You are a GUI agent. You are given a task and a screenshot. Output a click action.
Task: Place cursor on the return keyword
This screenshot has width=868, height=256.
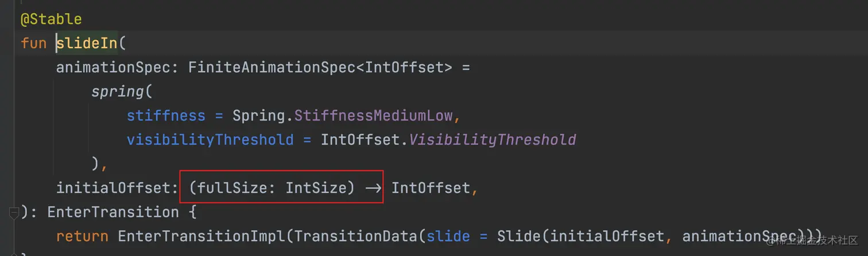[x=82, y=236]
